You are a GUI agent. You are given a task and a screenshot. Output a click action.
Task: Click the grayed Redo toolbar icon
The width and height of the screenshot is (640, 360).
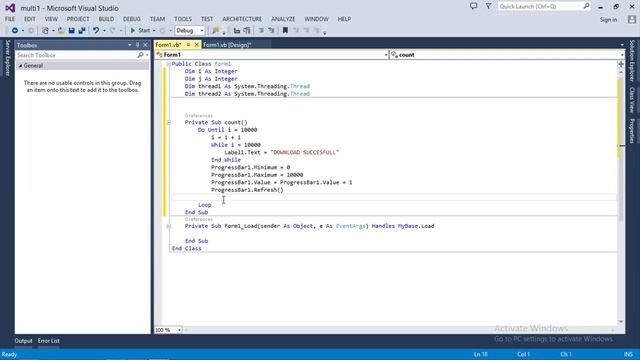pyautogui.click(x=113, y=31)
